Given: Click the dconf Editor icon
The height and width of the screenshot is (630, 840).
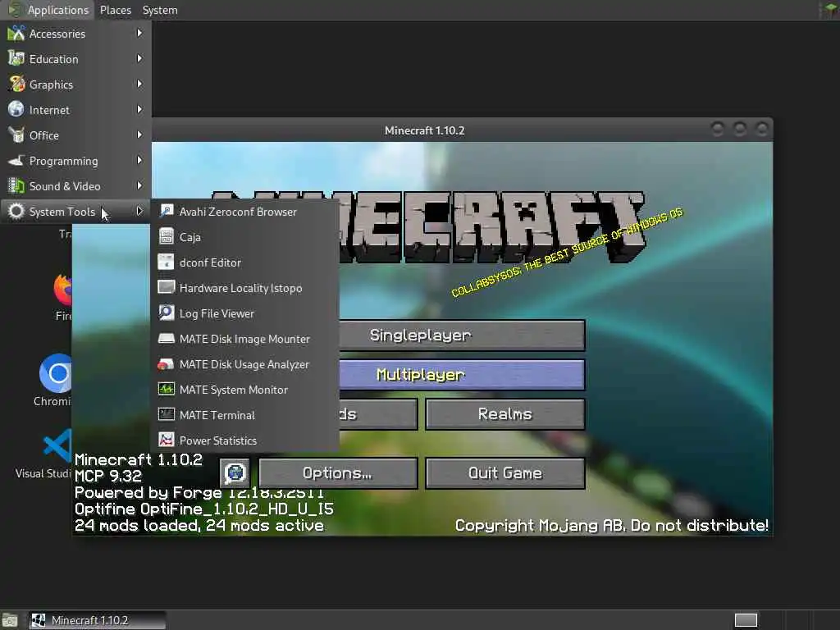Looking at the screenshot, I should click(166, 262).
